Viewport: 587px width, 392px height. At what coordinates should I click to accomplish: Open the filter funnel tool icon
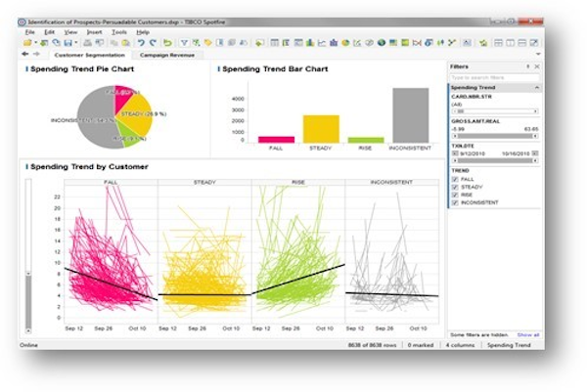point(184,43)
